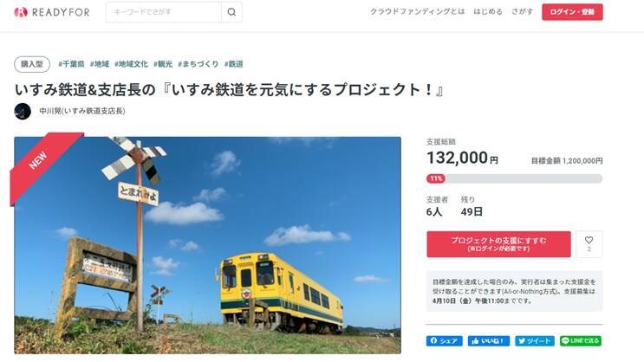Tweet the project with ツイート button
Viewport: 644px width, 362px height.
click(535, 341)
